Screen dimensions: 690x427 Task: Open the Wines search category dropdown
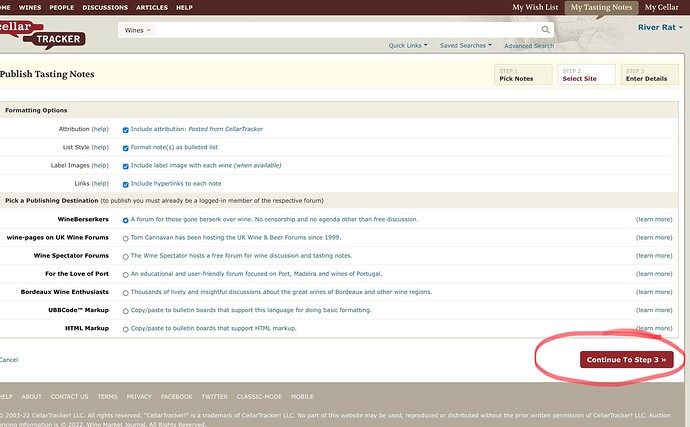(x=137, y=30)
